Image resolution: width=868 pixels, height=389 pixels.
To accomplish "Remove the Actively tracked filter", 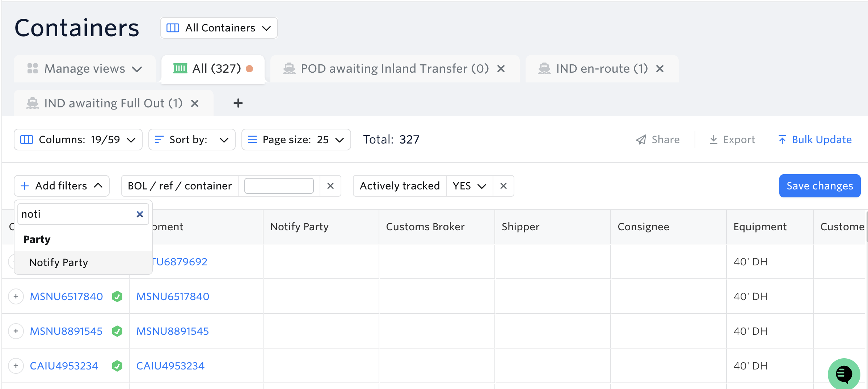I will tap(503, 186).
